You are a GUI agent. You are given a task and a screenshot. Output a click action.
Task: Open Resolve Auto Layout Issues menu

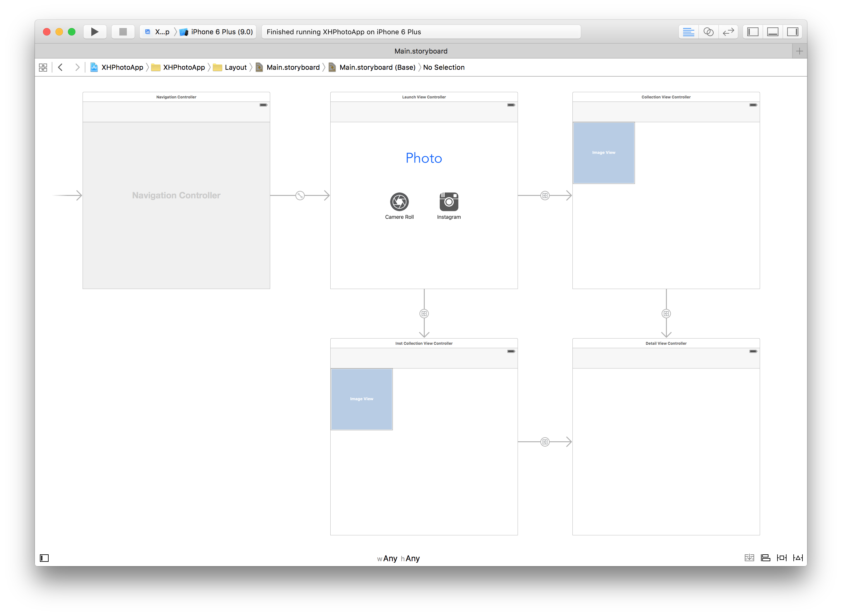click(x=798, y=558)
